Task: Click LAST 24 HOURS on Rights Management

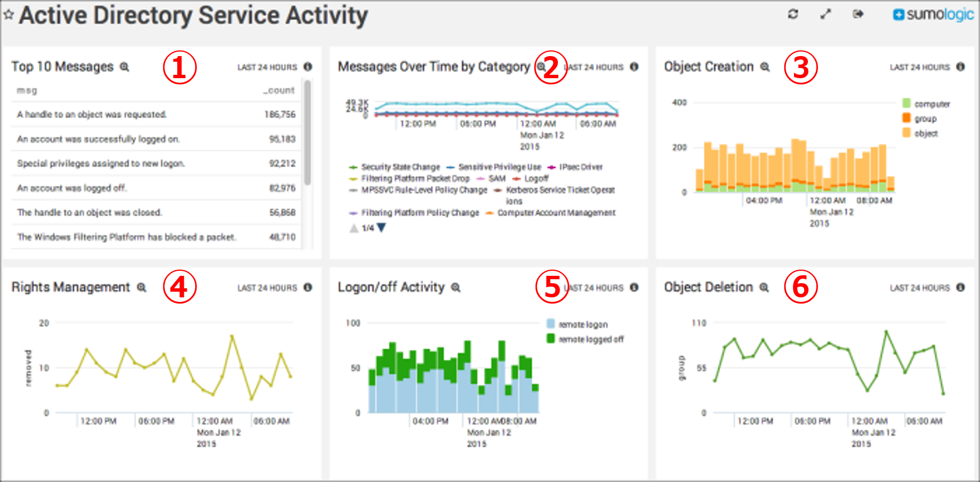Action: click(x=267, y=288)
